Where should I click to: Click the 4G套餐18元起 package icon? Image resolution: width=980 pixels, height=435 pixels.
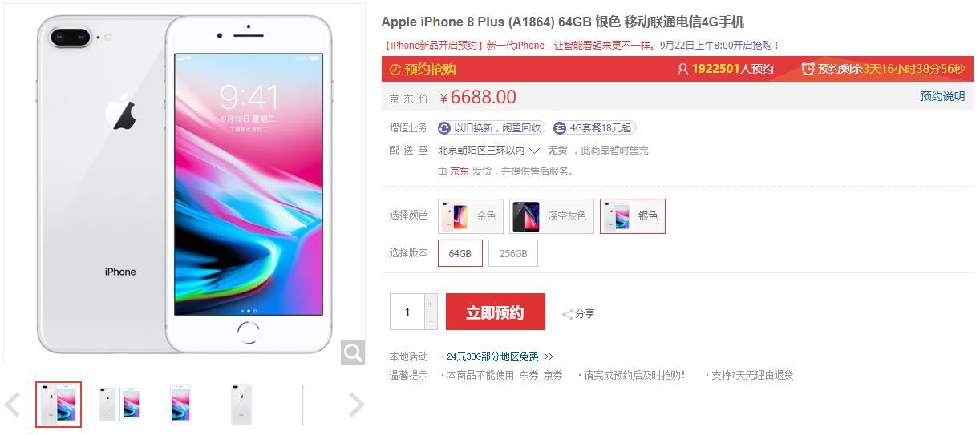click(x=560, y=128)
